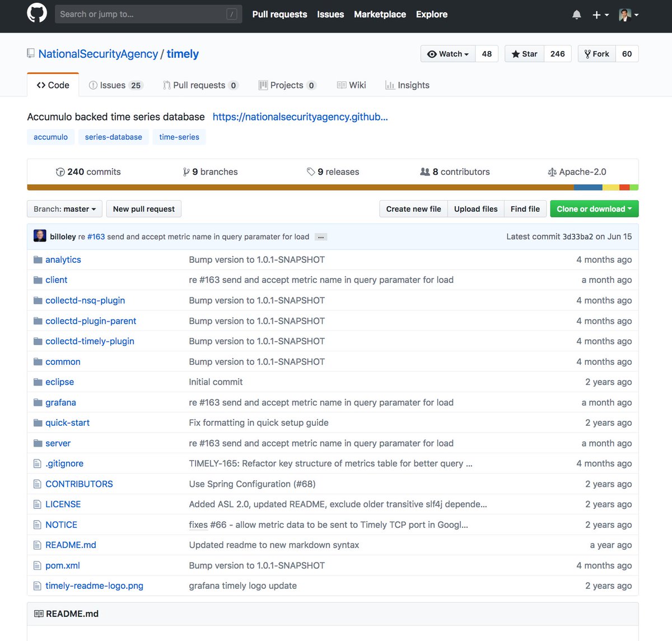Open notifications bell icon
The height and width of the screenshot is (641, 672).
577,15
